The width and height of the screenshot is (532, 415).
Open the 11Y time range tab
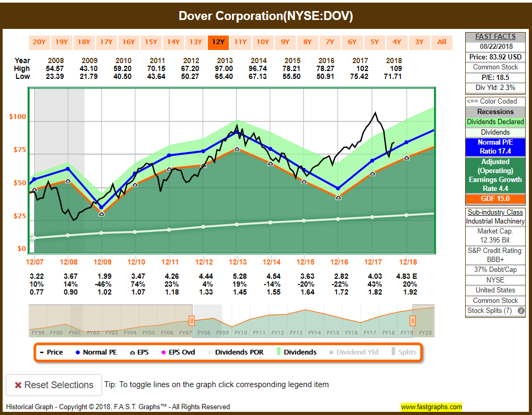240,43
